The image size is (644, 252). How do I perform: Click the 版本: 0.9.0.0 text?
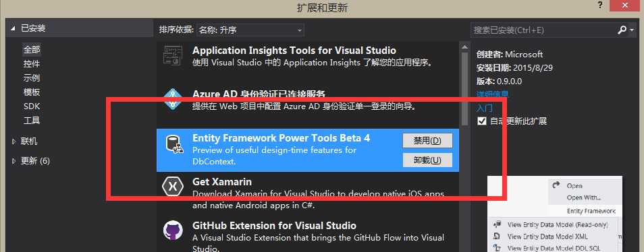[x=499, y=81]
